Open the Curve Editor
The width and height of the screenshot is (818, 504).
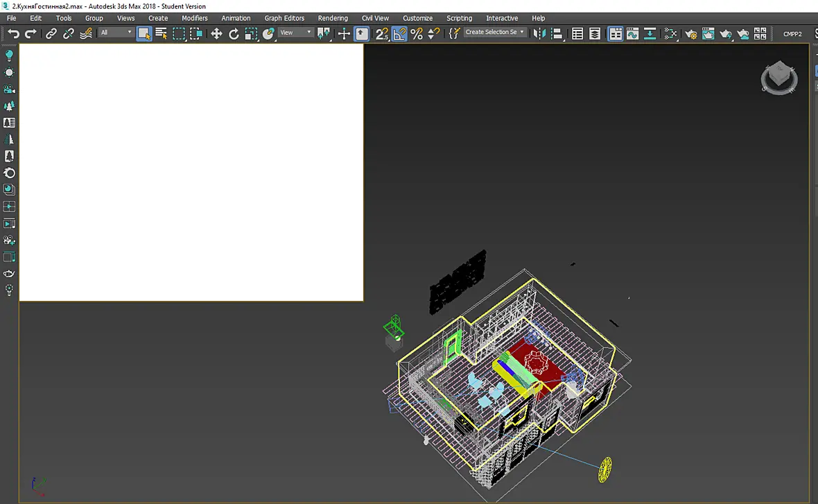point(632,34)
